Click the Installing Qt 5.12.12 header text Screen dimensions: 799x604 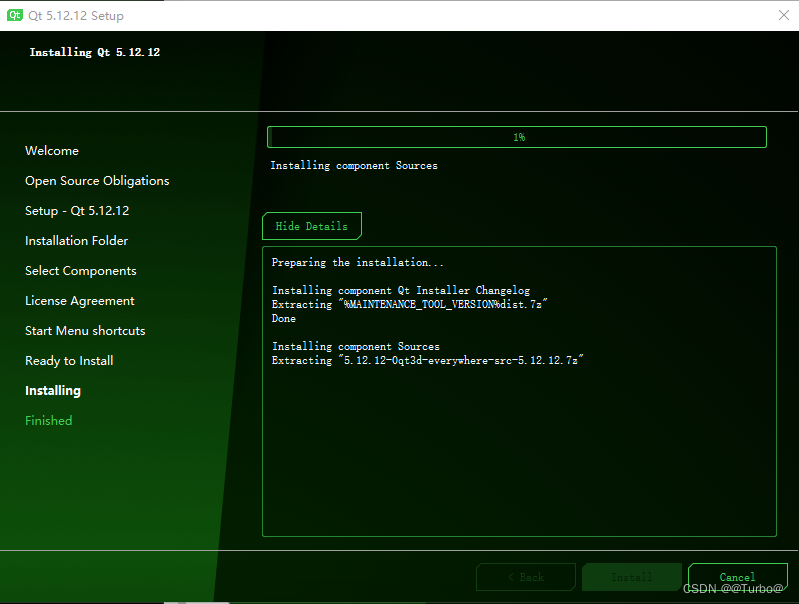coord(95,52)
